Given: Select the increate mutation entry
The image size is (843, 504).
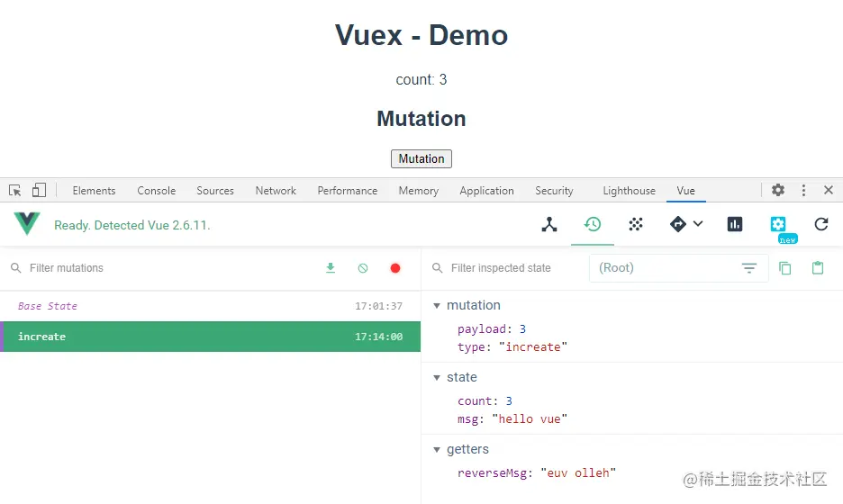Looking at the screenshot, I should click(210, 337).
